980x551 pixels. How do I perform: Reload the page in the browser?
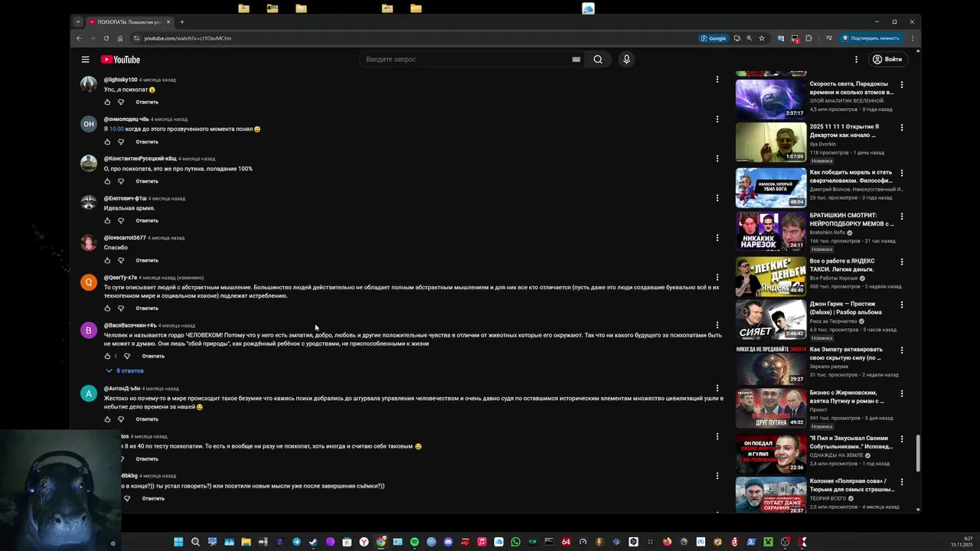(x=106, y=38)
